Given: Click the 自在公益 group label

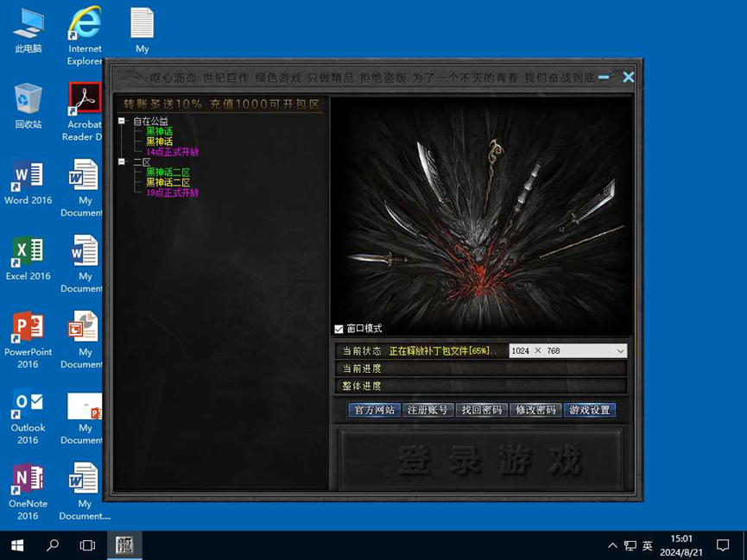Looking at the screenshot, I should [x=150, y=122].
